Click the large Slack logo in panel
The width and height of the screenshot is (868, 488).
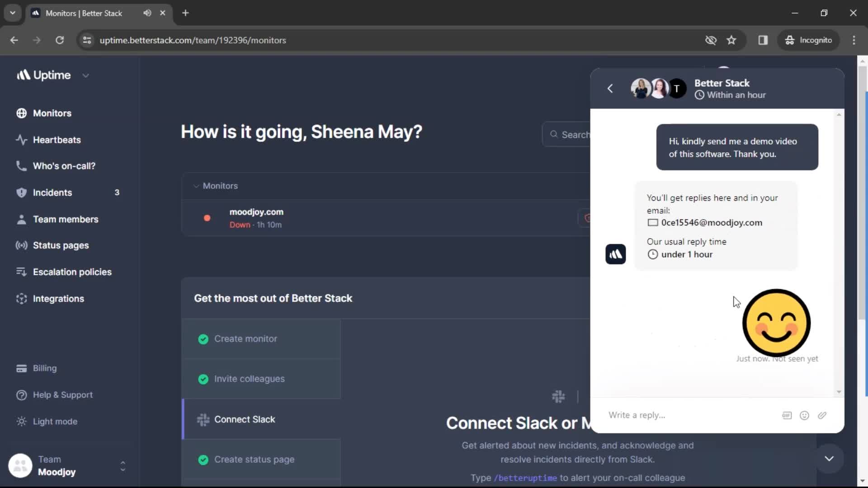pos(558,397)
